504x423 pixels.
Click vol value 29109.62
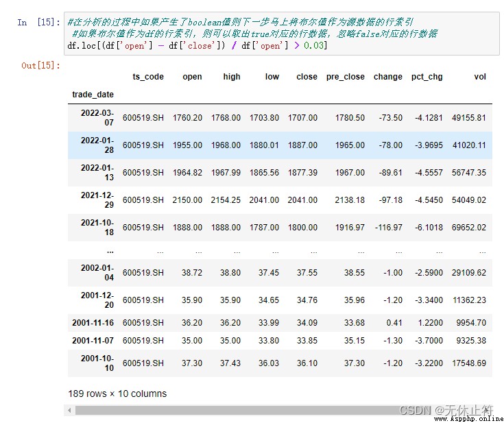tap(468, 273)
